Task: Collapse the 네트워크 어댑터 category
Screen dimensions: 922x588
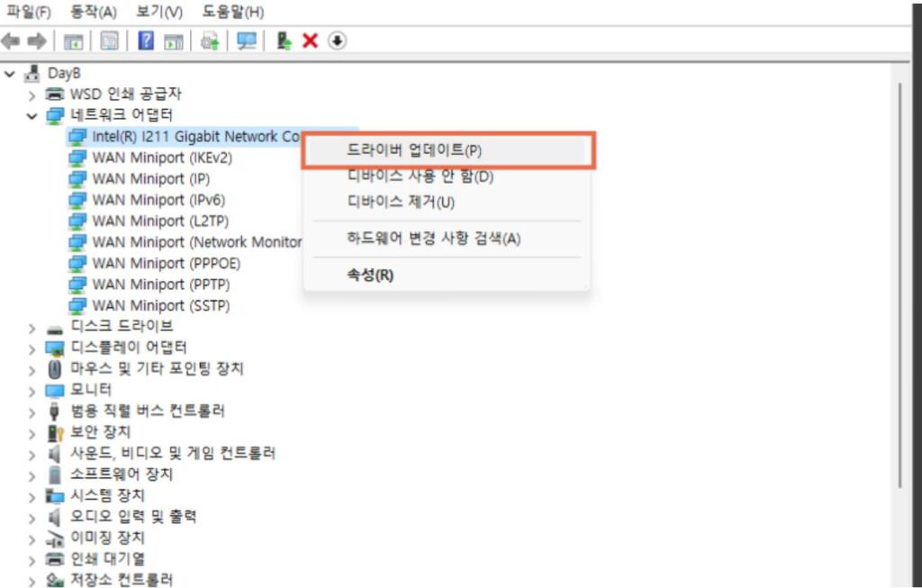Action: (x=32, y=115)
